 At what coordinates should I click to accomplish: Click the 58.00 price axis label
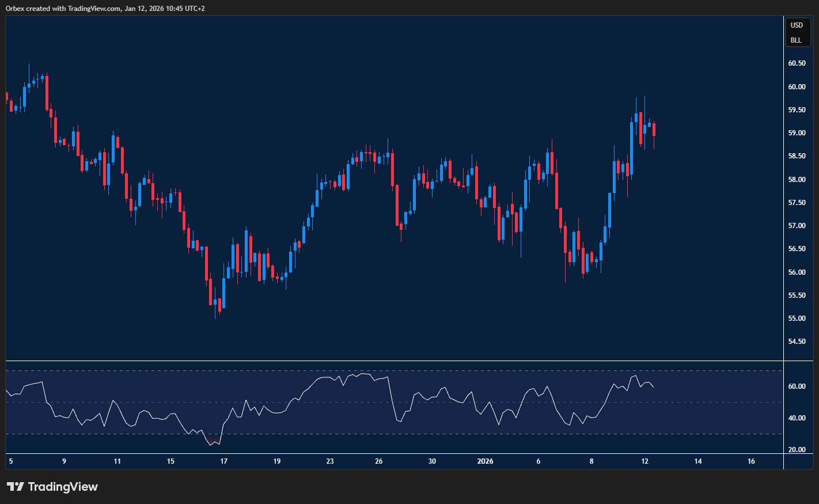[797, 180]
